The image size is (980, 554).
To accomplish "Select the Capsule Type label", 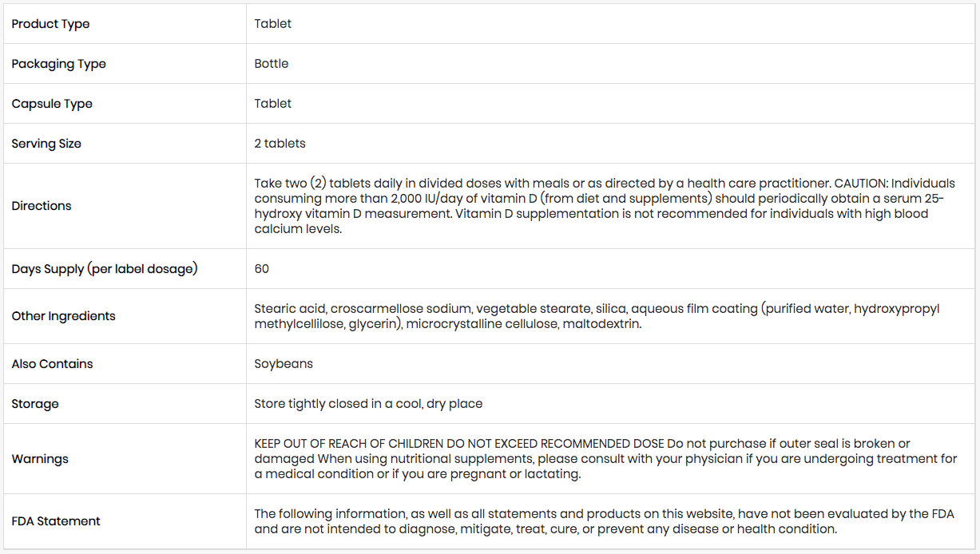I will 52,104.
